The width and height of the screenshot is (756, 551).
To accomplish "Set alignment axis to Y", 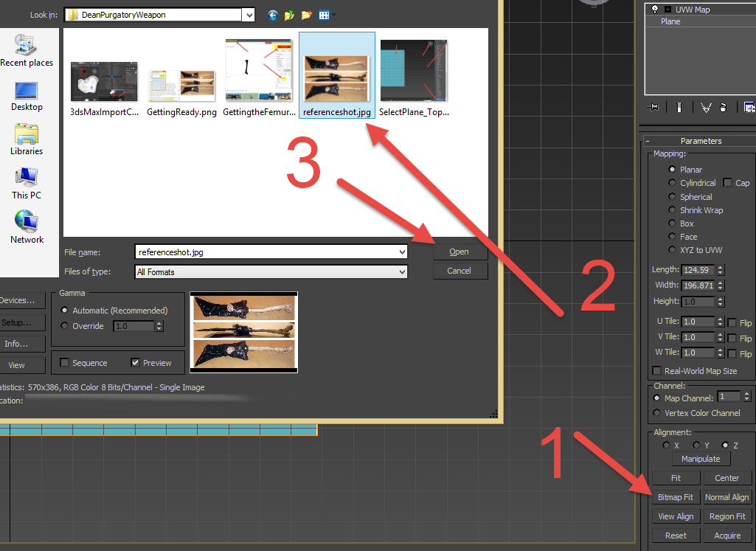I will (x=696, y=445).
